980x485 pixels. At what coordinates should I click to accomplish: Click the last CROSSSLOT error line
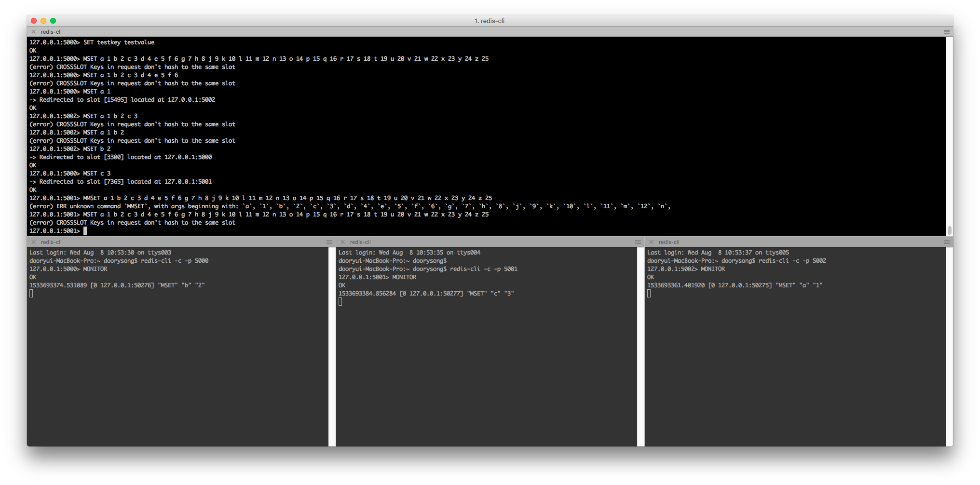pyautogui.click(x=133, y=223)
